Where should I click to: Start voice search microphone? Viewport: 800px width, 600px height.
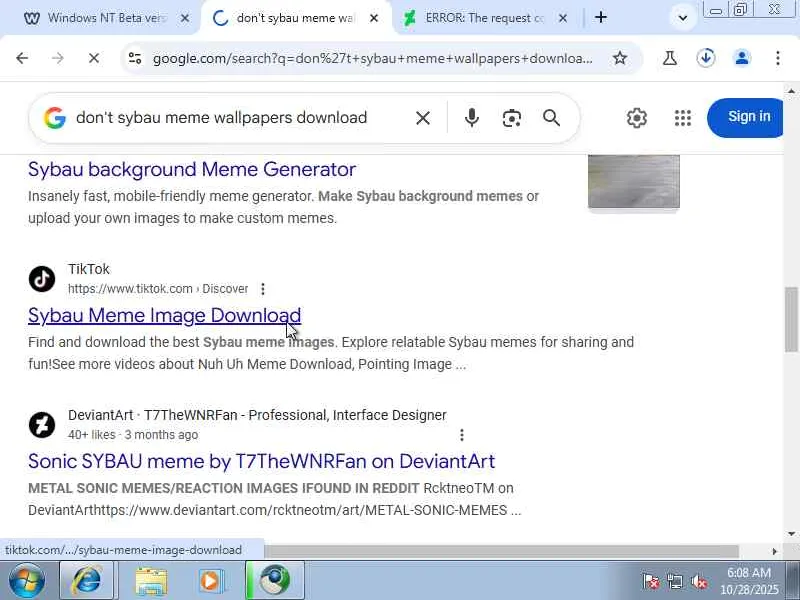point(471,118)
